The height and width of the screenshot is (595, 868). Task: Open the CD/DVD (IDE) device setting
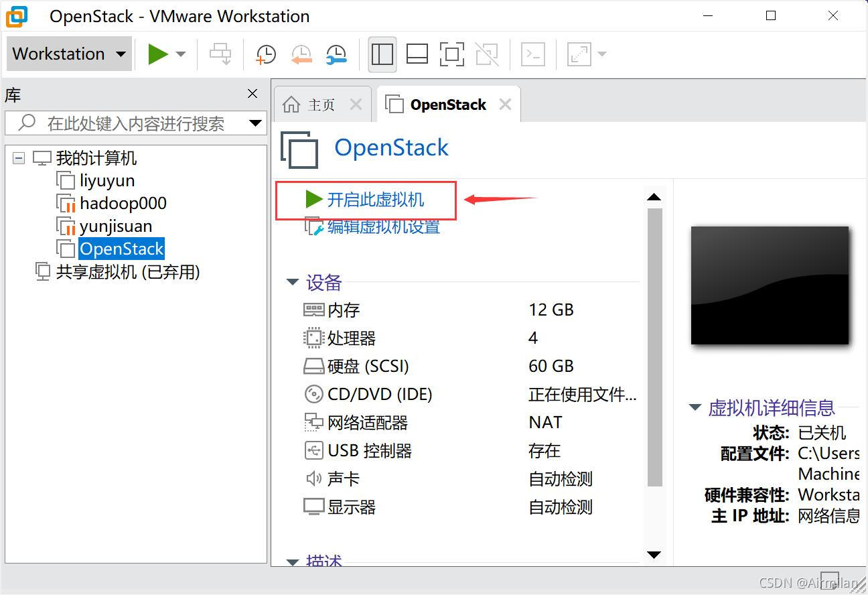(380, 395)
